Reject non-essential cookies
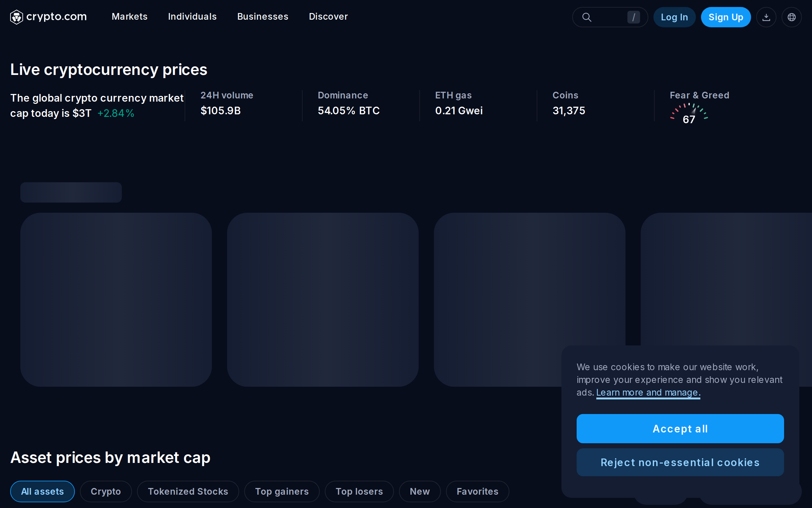 (x=680, y=462)
